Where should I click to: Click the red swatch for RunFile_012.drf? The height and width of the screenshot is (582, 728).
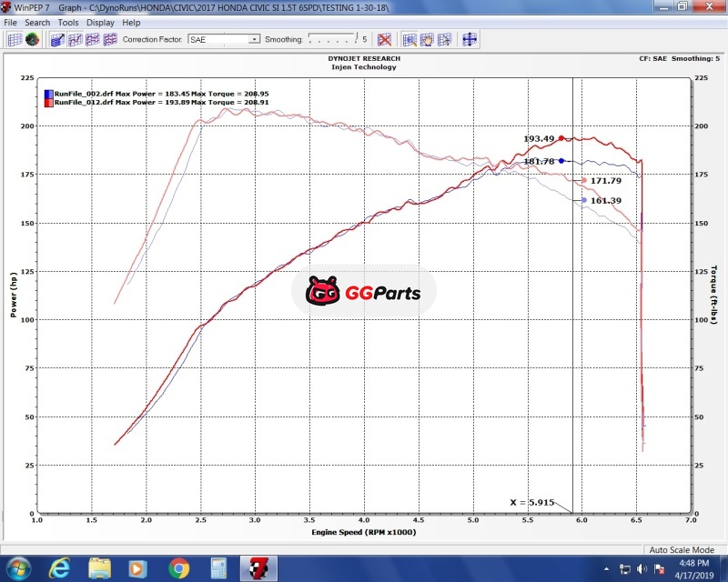48,103
